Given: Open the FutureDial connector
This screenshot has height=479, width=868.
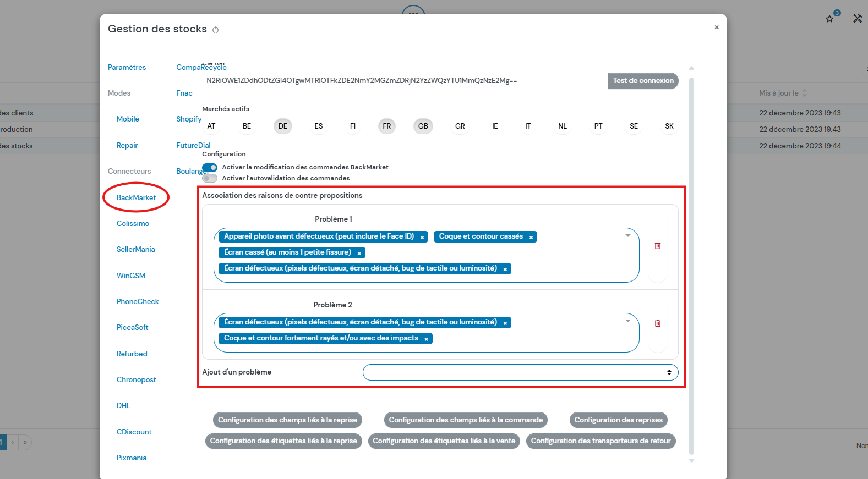Looking at the screenshot, I should pos(193,145).
